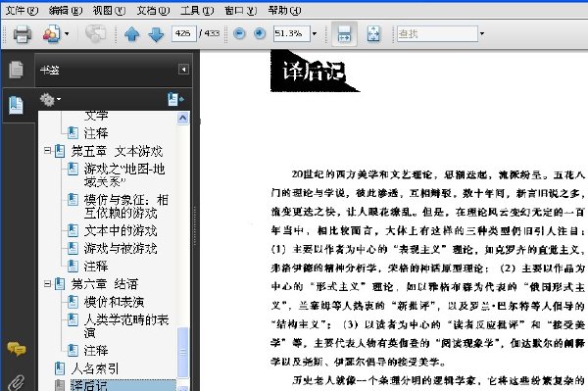Toggle scrolling fit-width page mode

point(344,33)
